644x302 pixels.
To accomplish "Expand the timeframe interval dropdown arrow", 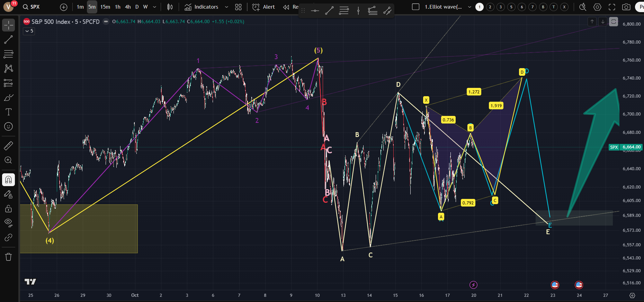I will pos(154,7).
